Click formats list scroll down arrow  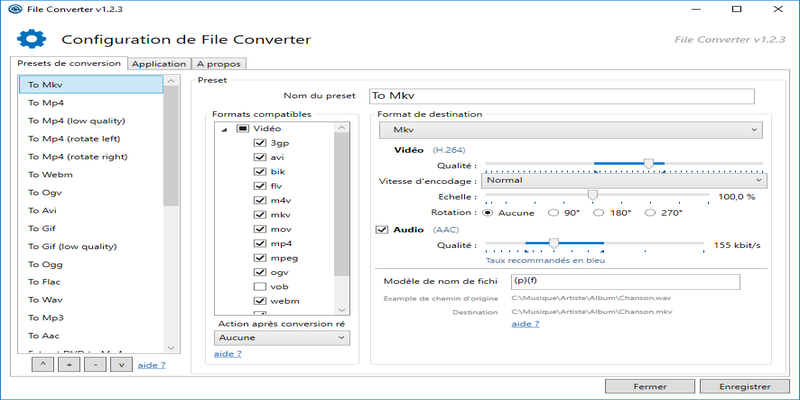point(342,310)
